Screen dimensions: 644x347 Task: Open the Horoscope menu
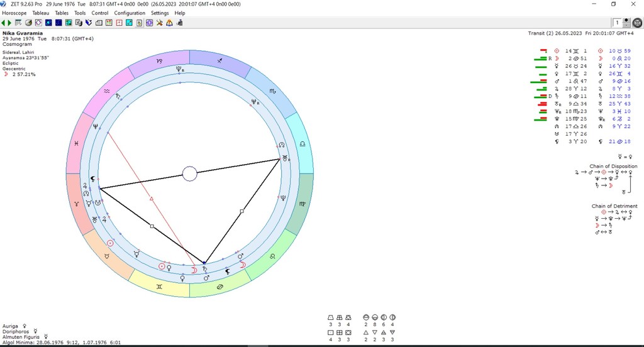14,13
